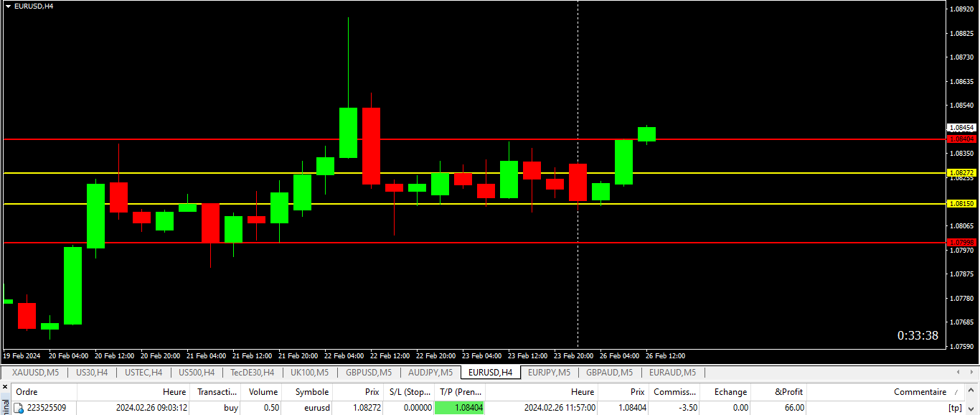Click the order 223525509 document icon
The width and height of the screenshot is (980, 415).
[19, 408]
